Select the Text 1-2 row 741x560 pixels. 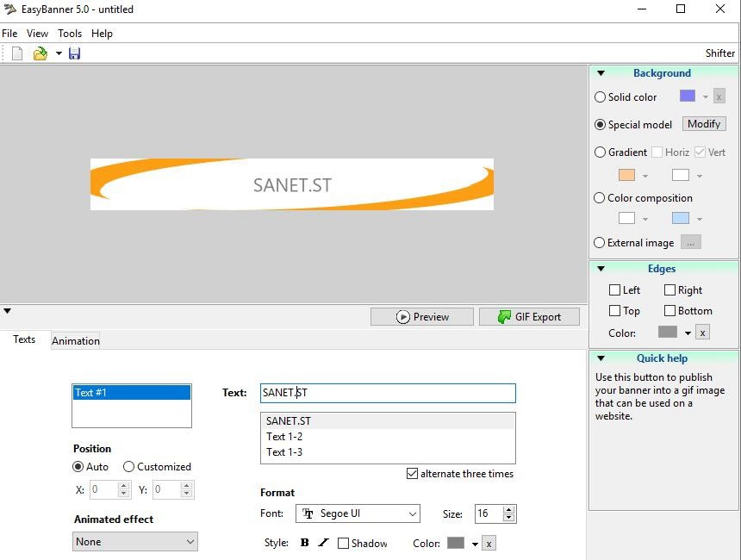(388, 437)
